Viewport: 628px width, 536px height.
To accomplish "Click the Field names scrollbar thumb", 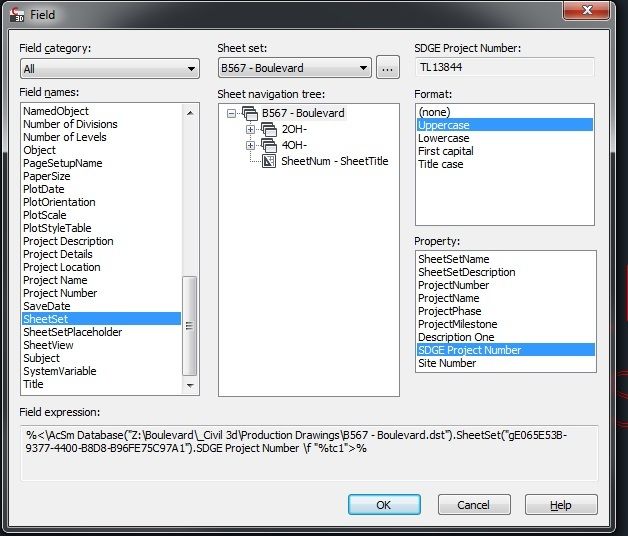I will (x=189, y=326).
